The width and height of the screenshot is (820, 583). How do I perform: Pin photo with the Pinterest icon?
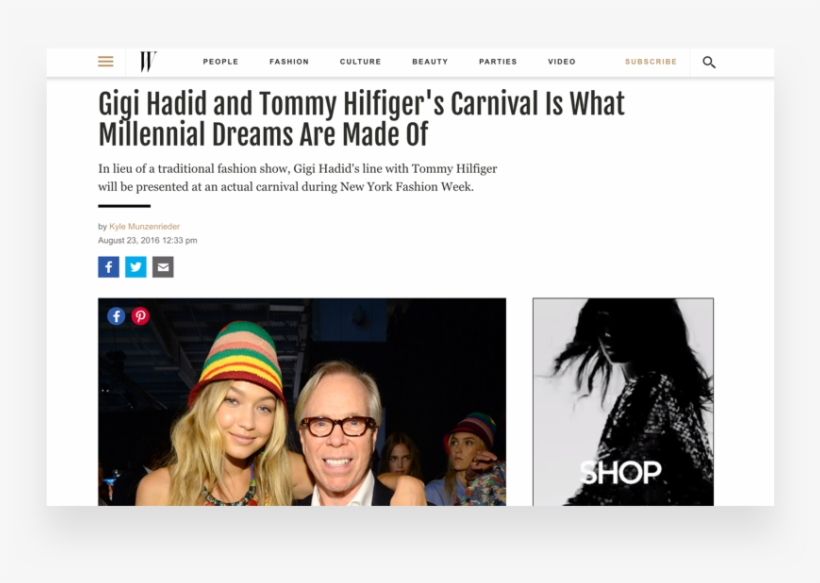(x=140, y=316)
